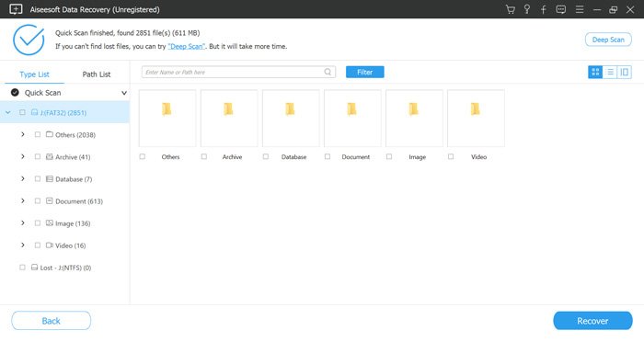Open the Archive folder thumbnail
The width and height of the screenshot is (644, 342).
click(x=229, y=119)
